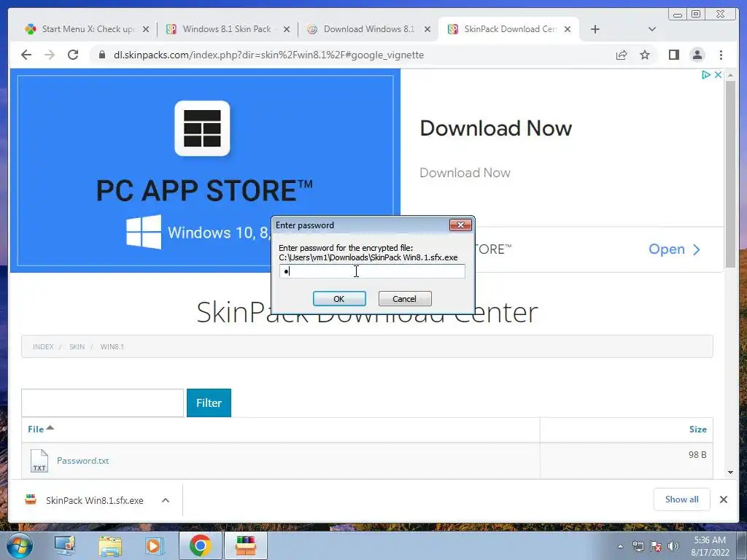Open the media player taskbar icon
This screenshot has height=560, width=747.
pos(154,545)
